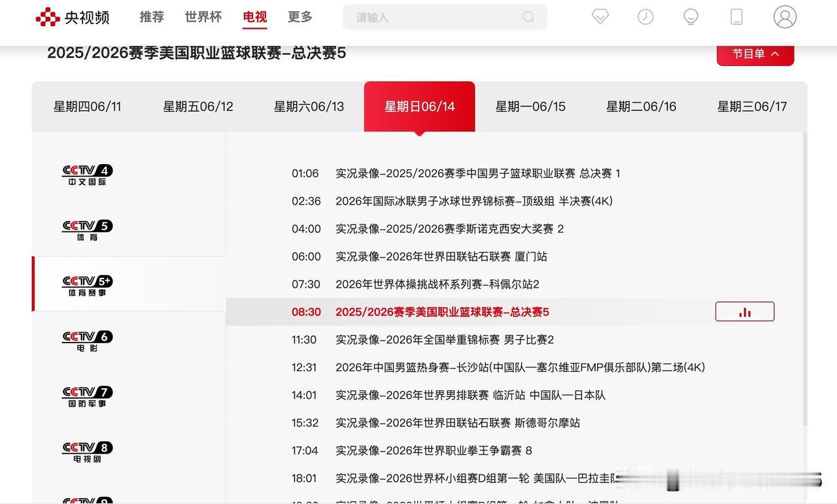Select the 02:36 冰球世界锦标赛 半决赛 row
The height and width of the screenshot is (504, 837).
tap(516, 201)
